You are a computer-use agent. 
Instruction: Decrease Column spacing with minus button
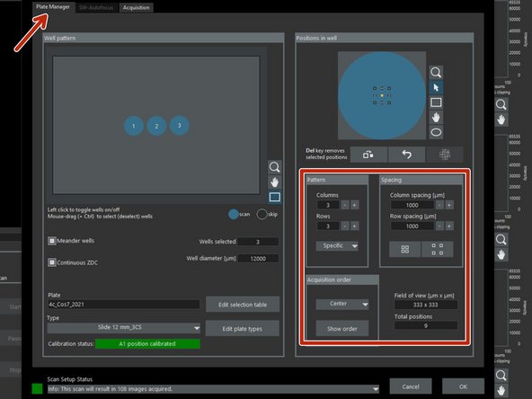pos(439,205)
